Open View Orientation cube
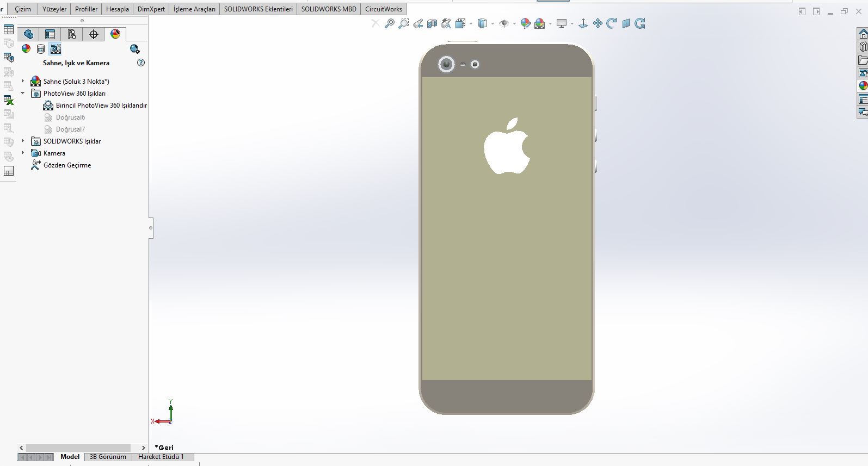Screen dimensions: 868x466 460,23
